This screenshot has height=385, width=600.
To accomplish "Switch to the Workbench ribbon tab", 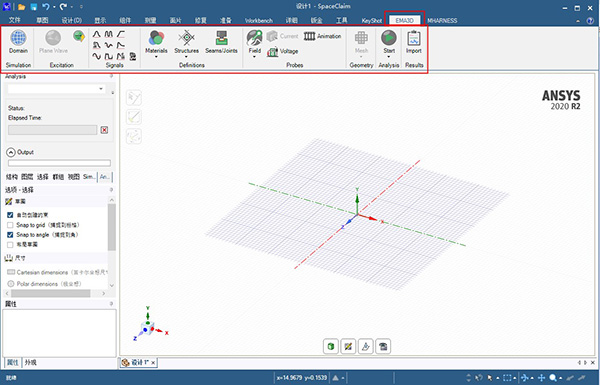I will (x=259, y=21).
